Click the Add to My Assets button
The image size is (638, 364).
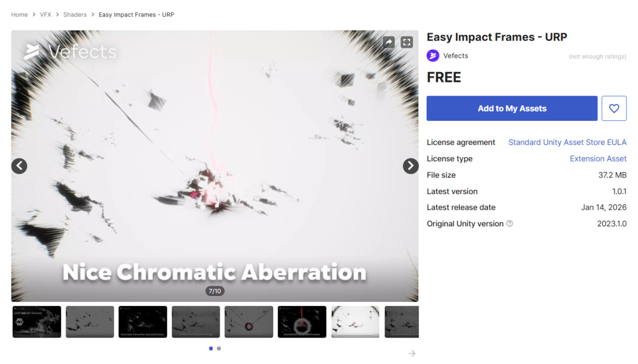pos(512,109)
